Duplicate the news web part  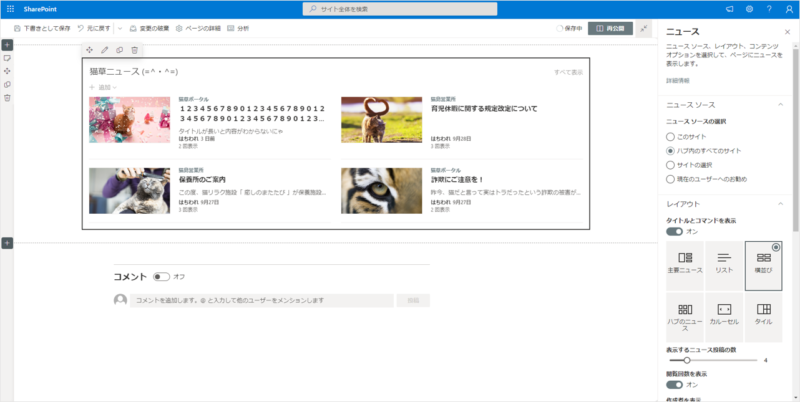tap(119, 49)
